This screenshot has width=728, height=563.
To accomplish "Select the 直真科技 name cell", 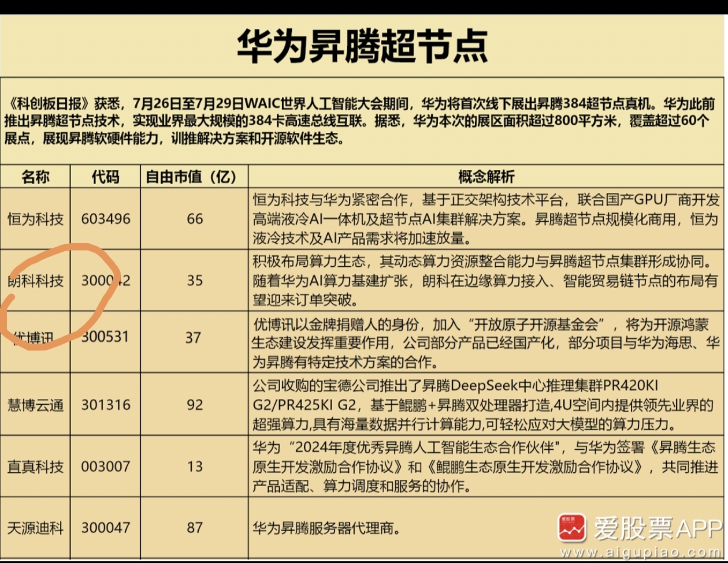I will [36, 466].
